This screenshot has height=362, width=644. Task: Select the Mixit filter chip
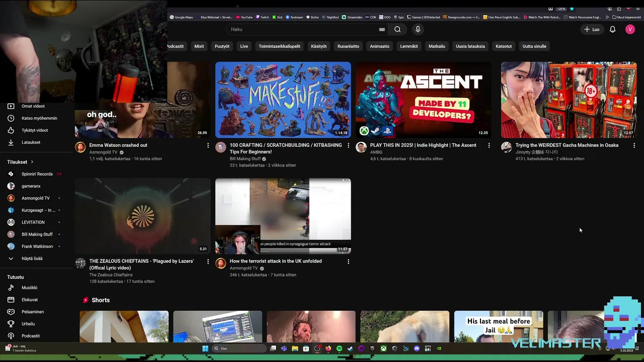click(199, 46)
